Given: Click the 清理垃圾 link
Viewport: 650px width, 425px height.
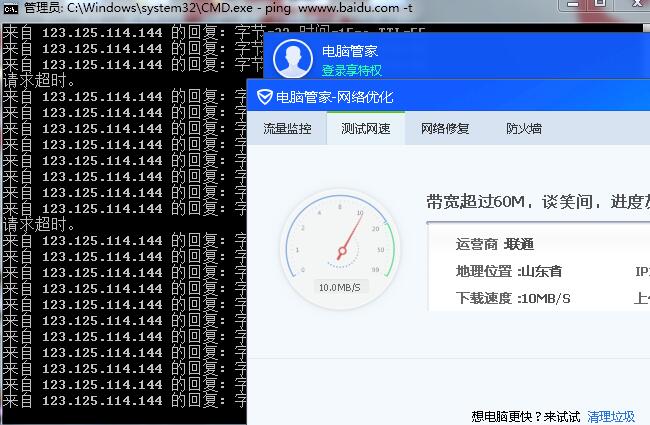Looking at the screenshot, I should click(x=611, y=416).
